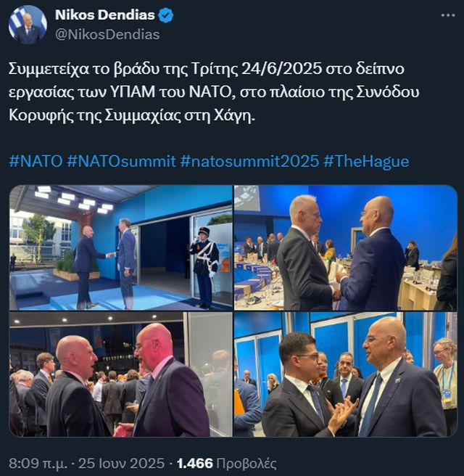Click the blue verified badge
The width and height of the screenshot is (464, 476).
coord(164,15)
